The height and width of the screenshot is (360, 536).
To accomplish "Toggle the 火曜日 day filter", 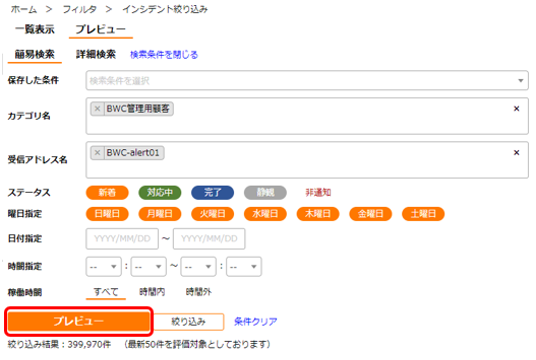I will (213, 214).
